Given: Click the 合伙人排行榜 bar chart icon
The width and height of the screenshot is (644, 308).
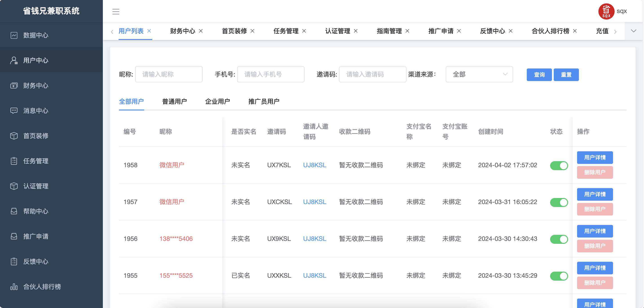Looking at the screenshot, I should [14, 286].
